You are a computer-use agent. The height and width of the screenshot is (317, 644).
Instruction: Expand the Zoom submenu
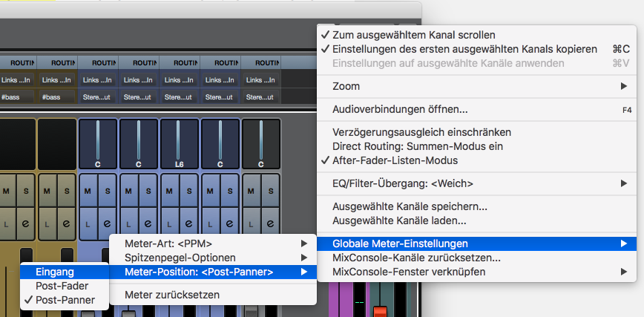point(476,86)
